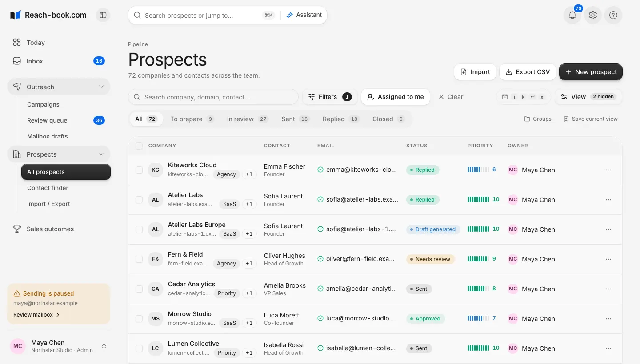This screenshot has width=640, height=364.
Task: Focus the Search prospects or jump to field
Action: pos(204,15)
